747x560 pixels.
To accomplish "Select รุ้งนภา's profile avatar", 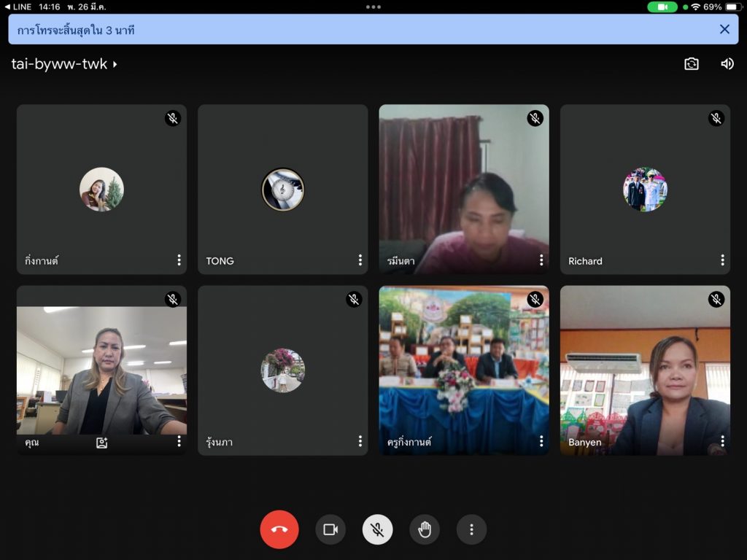I will tap(283, 370).
